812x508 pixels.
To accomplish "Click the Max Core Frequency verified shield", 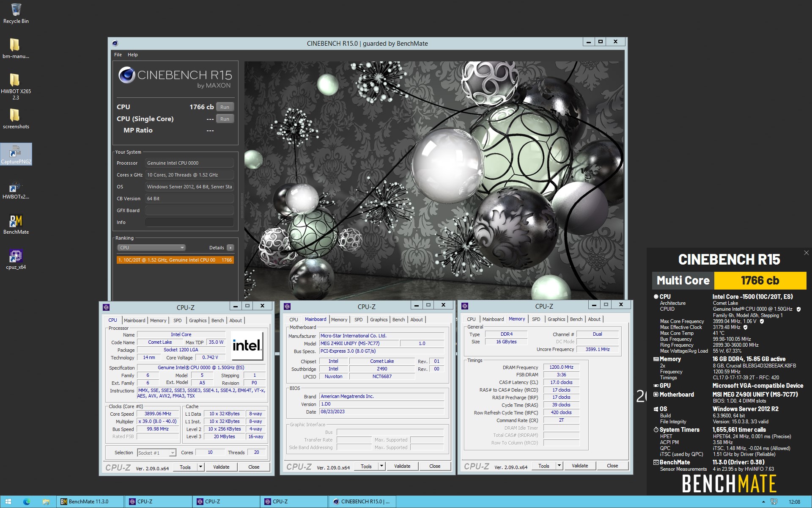I will [762, 321].
